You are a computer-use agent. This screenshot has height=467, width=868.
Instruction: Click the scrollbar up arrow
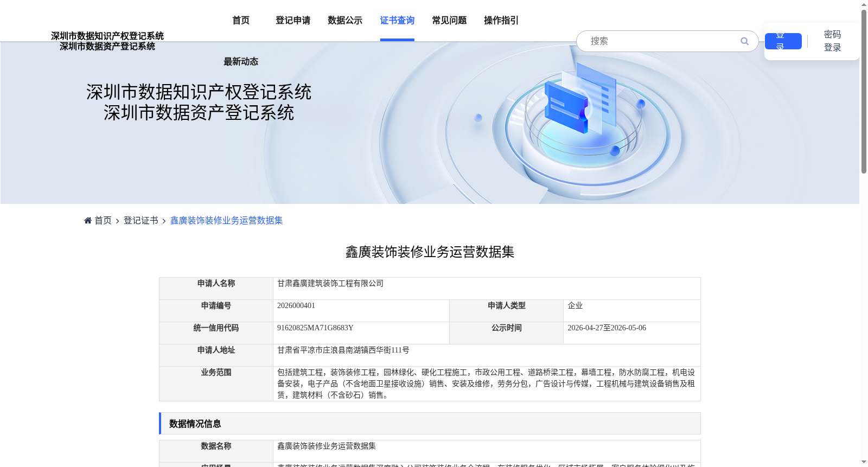864,4
